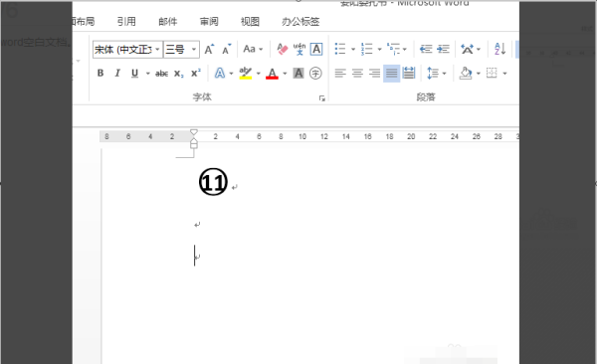Toggle Superscript formatting
Screen dimensions: 597x364
point(196,74)
